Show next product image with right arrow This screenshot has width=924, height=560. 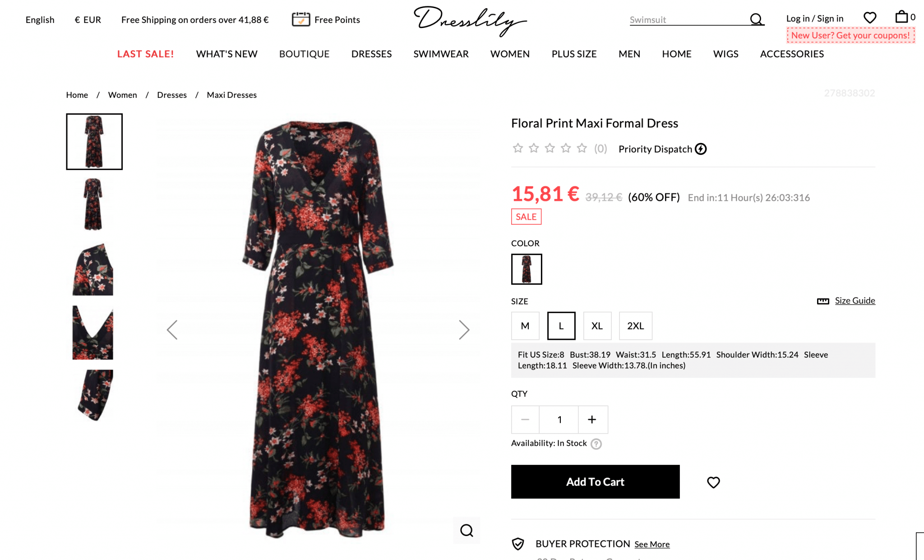pyautogui.click(x=464, y=330)
